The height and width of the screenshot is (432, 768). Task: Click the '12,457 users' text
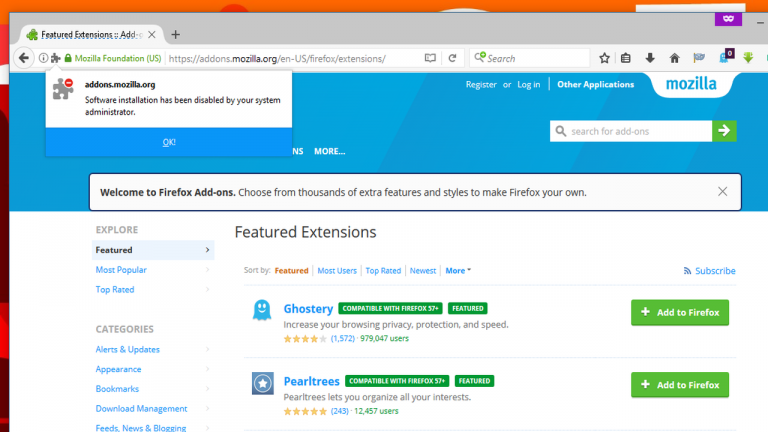(x=376, y=411)
